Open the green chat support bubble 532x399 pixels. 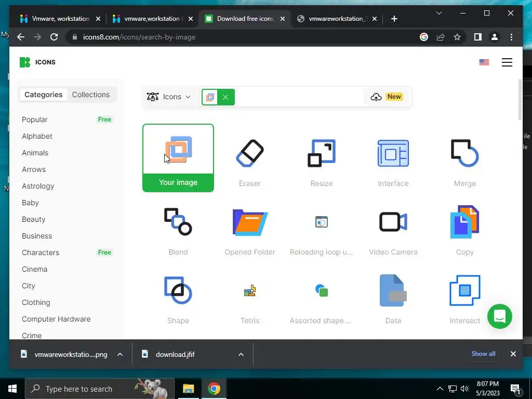[499, 316]
